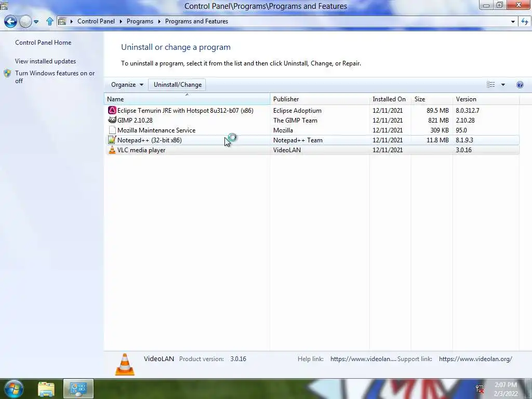Click the Mozilla Maintenance Service icon

pyautogui.click(x=112, y=130)
